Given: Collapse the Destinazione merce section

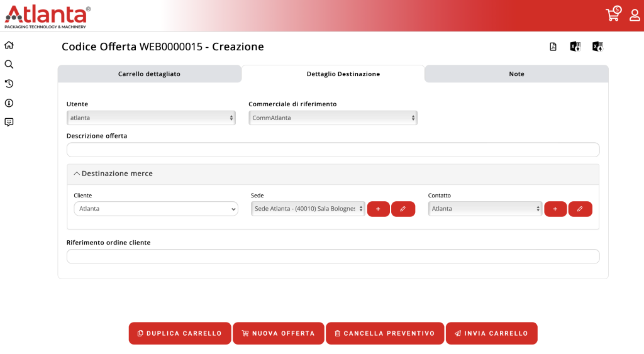Looking at the screenshot, I should [x=113, y=174].
